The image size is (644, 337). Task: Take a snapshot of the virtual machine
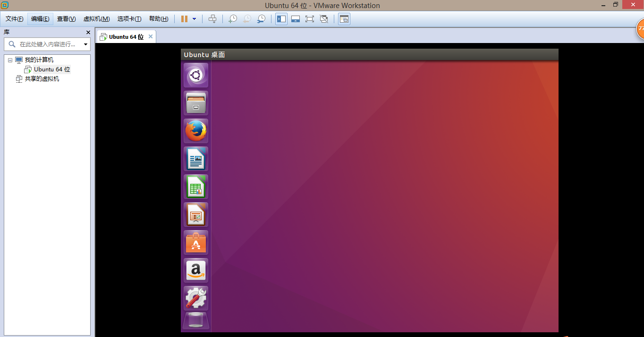[233, 19]
